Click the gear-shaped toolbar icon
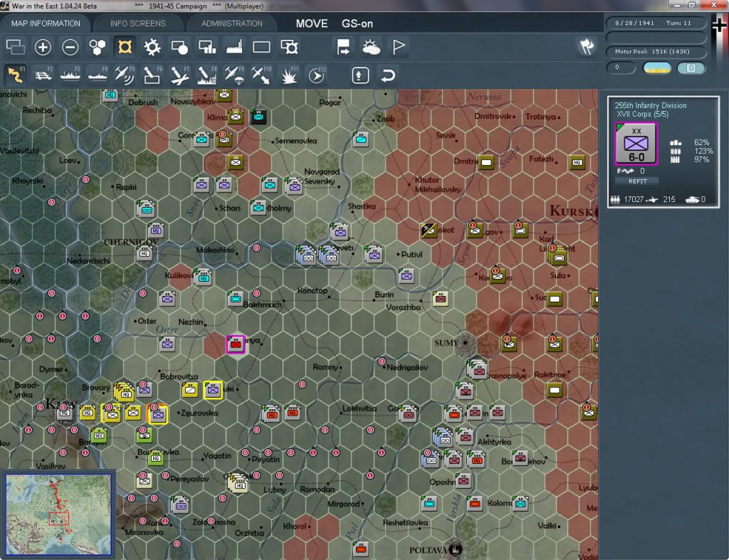729x560 pixels. click(152, 47)
